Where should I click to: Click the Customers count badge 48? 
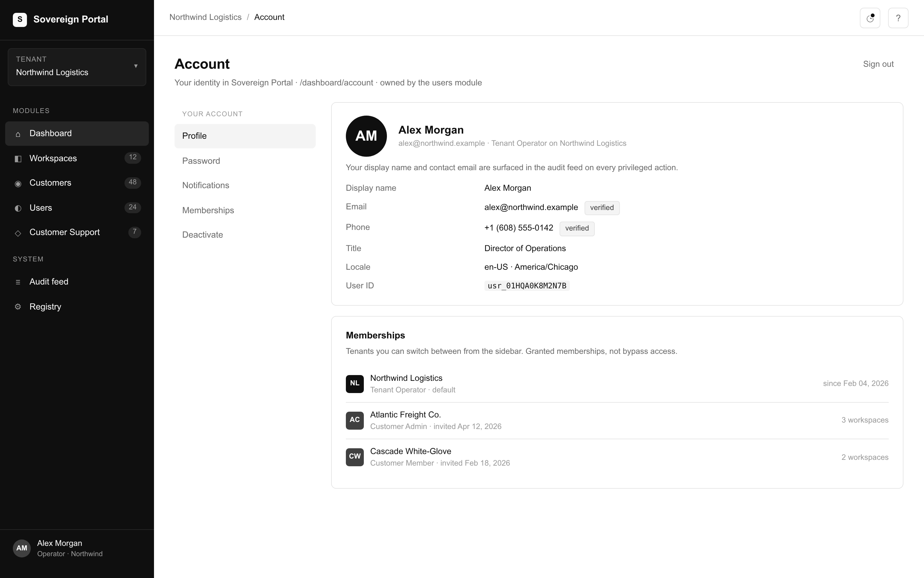(x=133, y=182)
